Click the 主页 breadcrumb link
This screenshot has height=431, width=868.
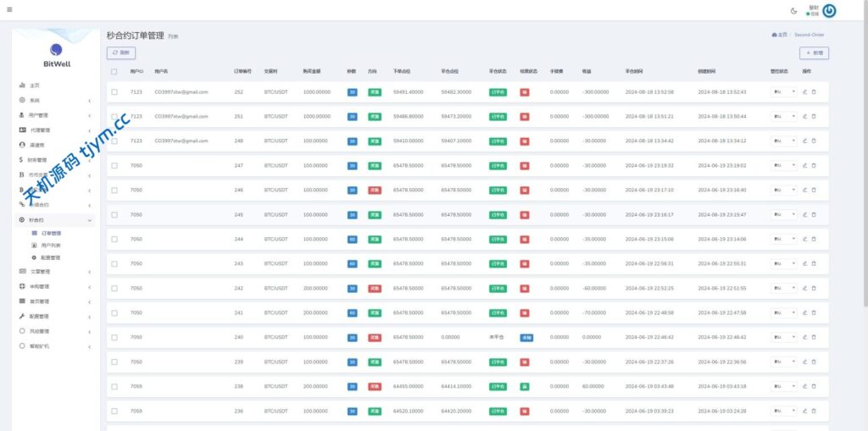(781, 35)
